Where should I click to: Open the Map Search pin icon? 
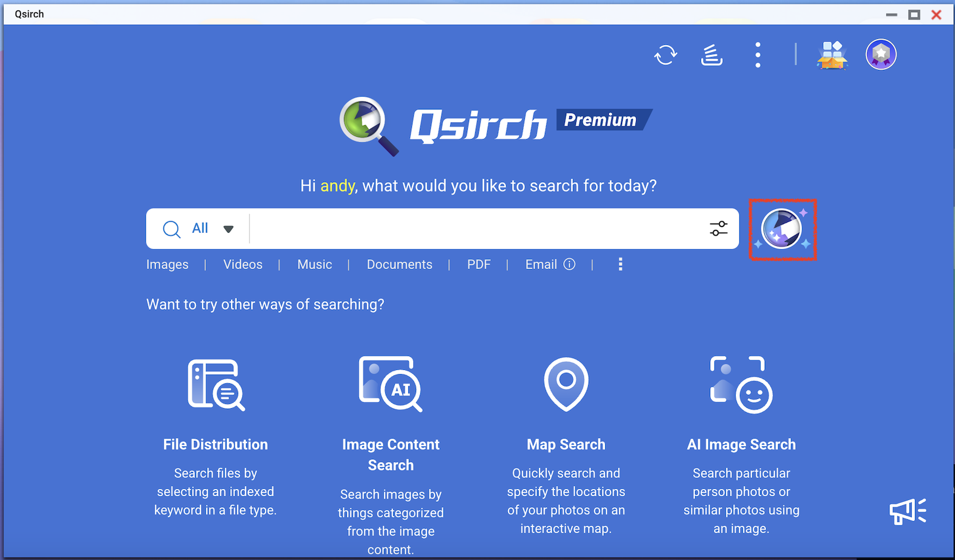[x=566, y=384]
